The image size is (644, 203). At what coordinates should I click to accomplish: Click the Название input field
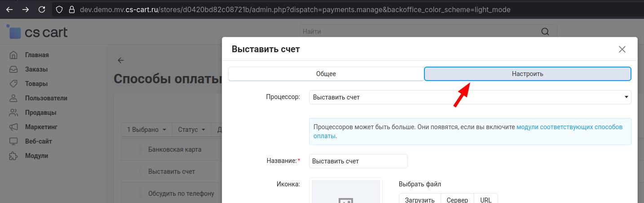tap(358, 161)
